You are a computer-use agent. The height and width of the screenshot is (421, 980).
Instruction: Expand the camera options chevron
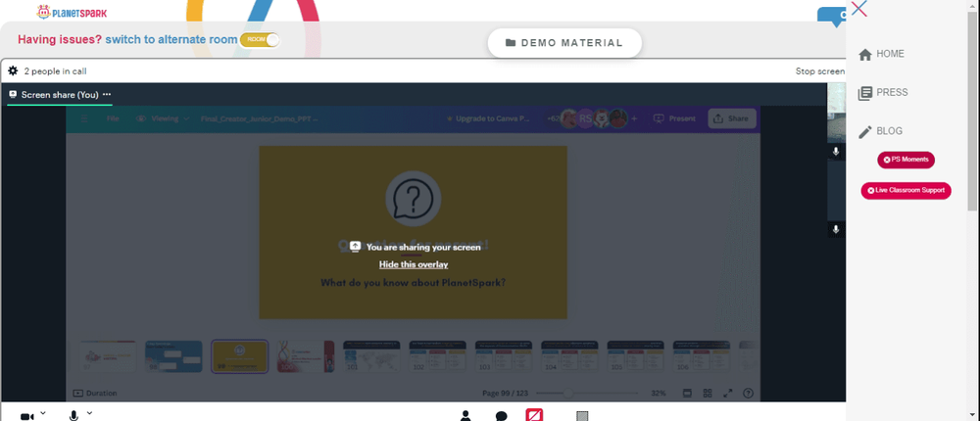pos(43,413)
